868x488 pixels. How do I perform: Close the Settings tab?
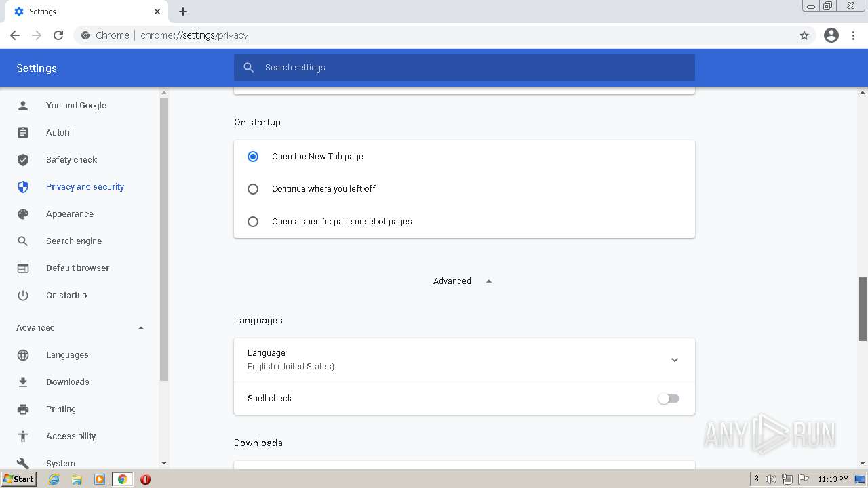click(157, 12)
